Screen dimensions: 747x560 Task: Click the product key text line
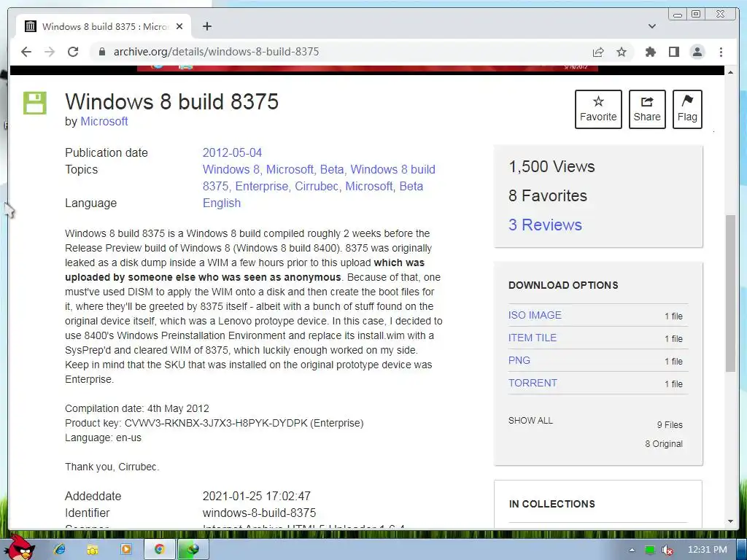click(x=214, y=423)
